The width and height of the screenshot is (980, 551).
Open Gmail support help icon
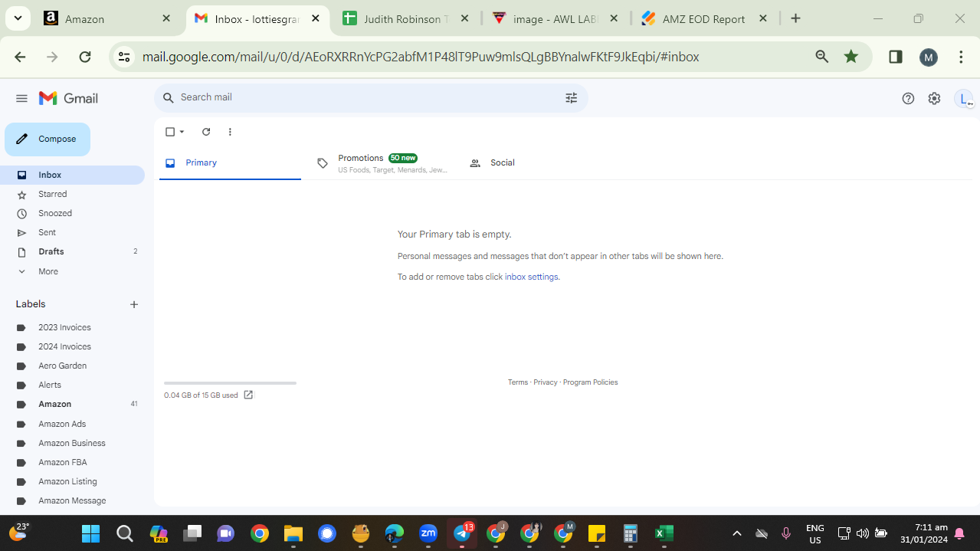click(908, 98)
